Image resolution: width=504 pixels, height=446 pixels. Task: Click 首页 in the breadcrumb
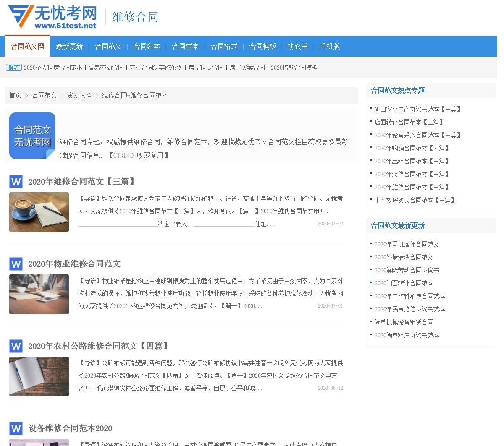16,95
